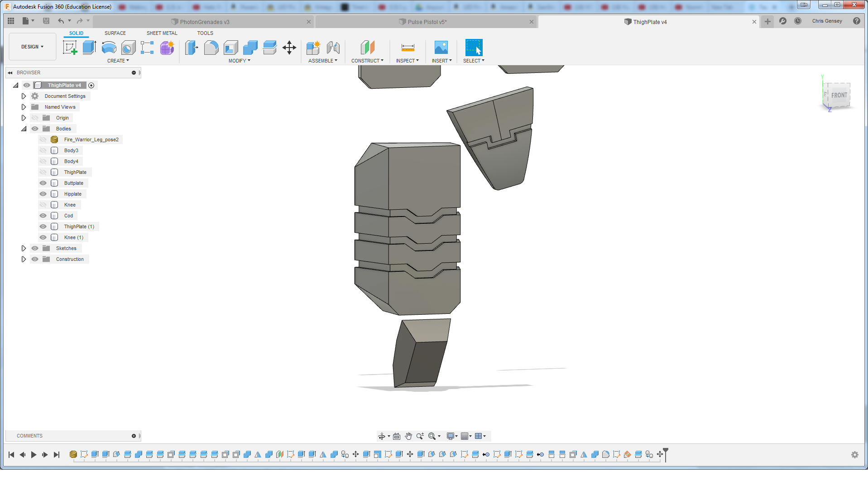The height and width of the screenshot is (481, 868).
Task: Collapse the Bodies folder
Action: click(x=24, y=129)
